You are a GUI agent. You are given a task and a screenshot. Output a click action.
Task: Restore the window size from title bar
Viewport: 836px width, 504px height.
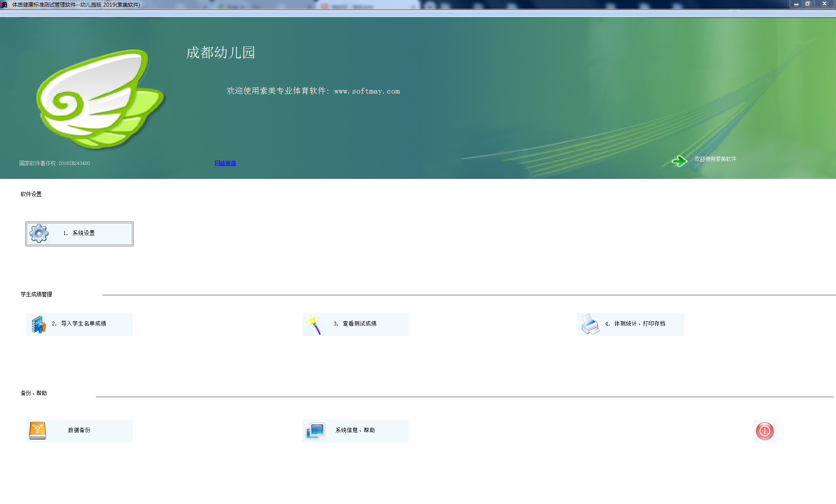point(808,4)
